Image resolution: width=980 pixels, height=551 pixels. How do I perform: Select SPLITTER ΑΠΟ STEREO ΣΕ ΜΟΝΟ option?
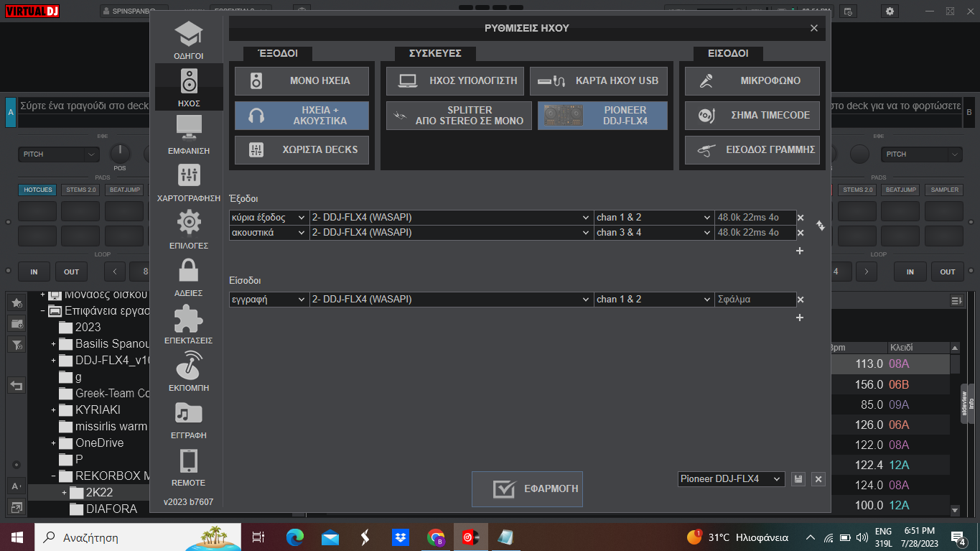(x=459, y=116)
